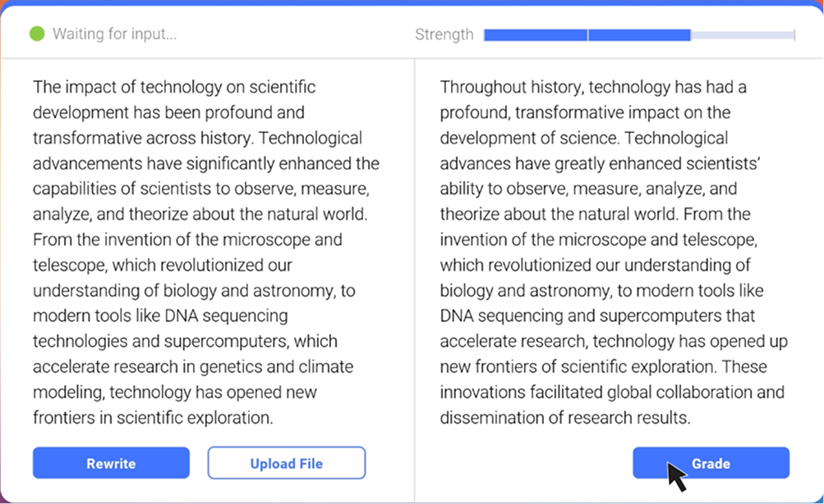The height and width of the screenshot is (504, 824).
Task: Click the Rewrite button
Action: pos(111,463)
